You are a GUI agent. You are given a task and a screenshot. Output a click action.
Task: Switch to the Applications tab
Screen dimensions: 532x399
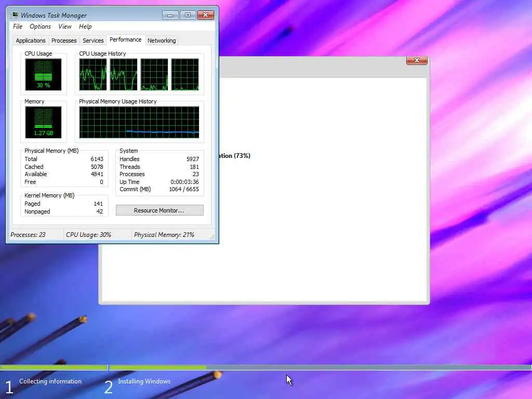point(31,41)
